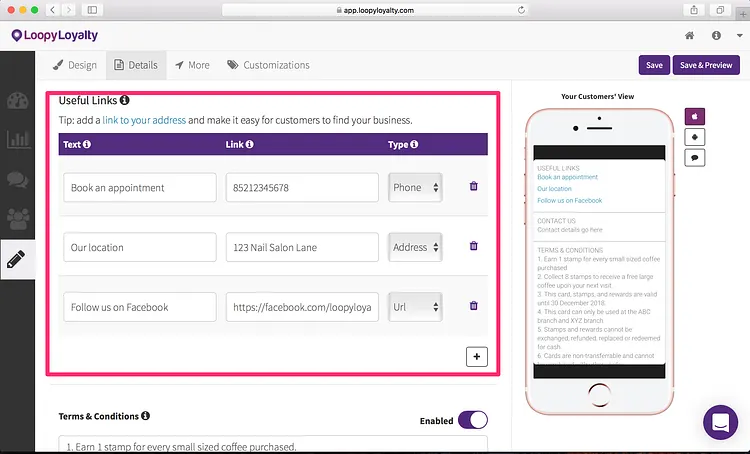Viewport: 750px width, 454px height.
Task: Open the chat messages sidebar icon
Action: [x=18, y=179]
